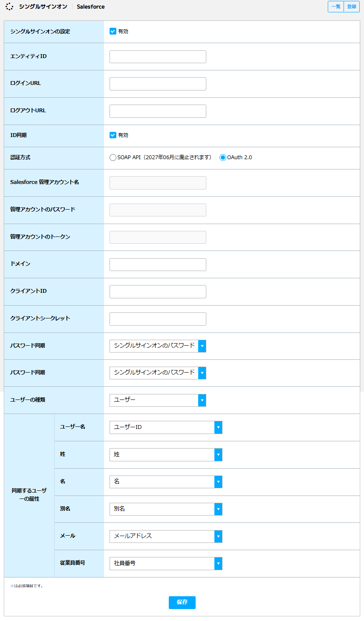Click into the ログインURL text box
Viewport: 364px width, 621px height.
(x=158, y=84)
